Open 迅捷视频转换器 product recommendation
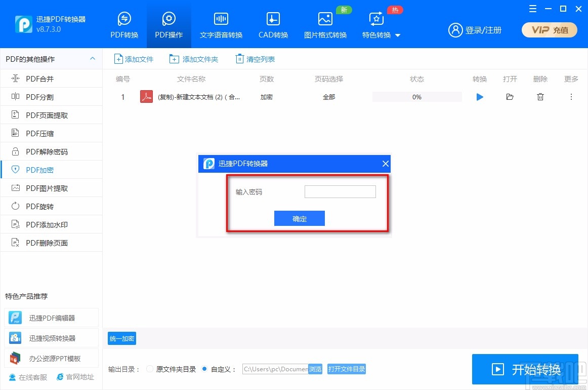Viewport: 588px width, 390px height. 52,338
